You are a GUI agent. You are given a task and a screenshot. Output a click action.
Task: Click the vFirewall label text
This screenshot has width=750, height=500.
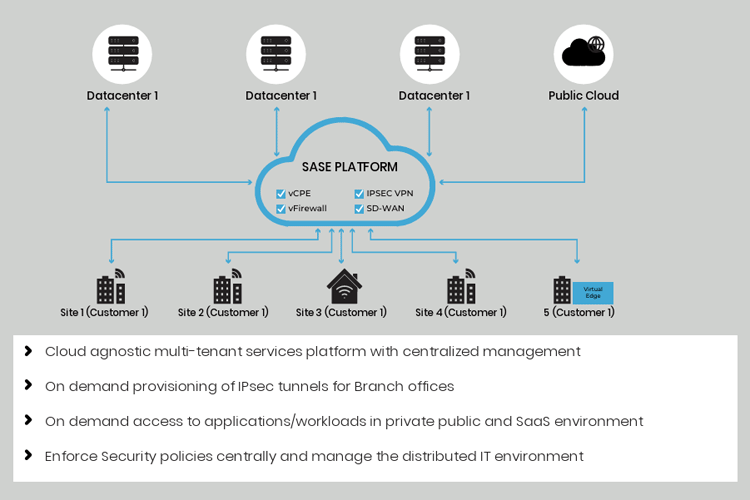click(308, 209)
